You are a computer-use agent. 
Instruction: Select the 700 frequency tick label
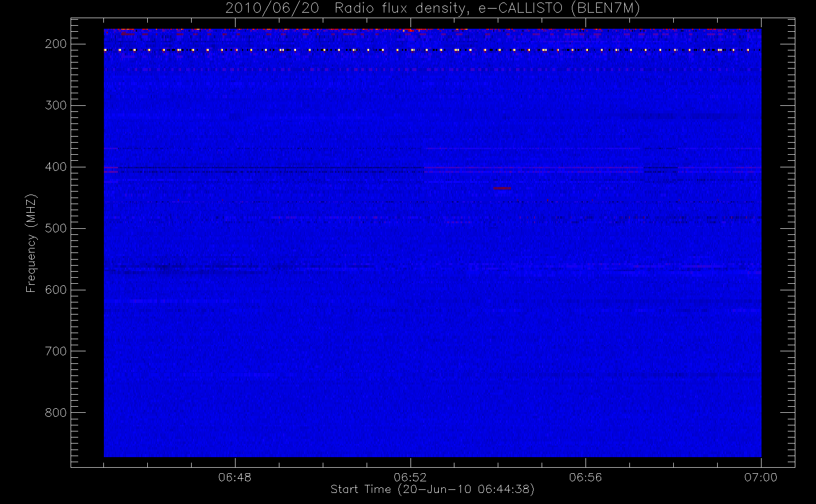click(x=56, y=351)
